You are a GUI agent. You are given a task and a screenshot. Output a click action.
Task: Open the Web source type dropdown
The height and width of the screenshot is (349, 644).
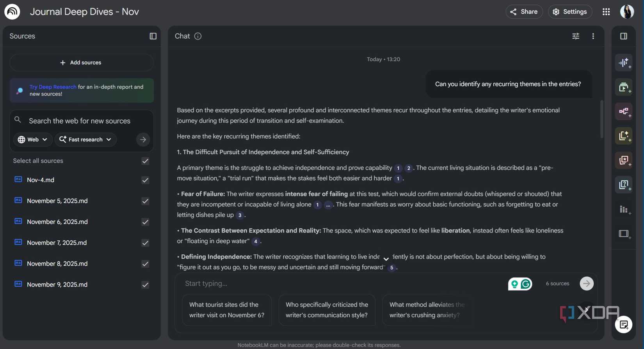[33, 139]
